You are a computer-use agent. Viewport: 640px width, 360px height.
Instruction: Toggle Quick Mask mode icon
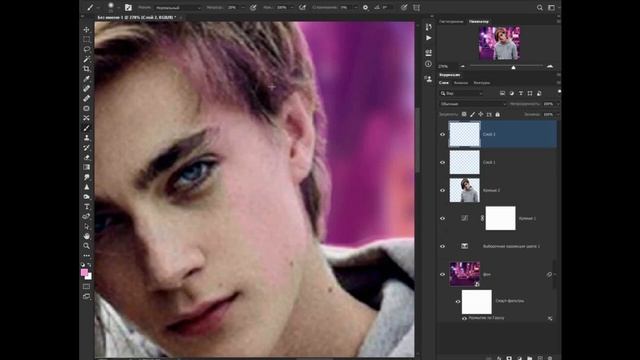coord(87,287)
